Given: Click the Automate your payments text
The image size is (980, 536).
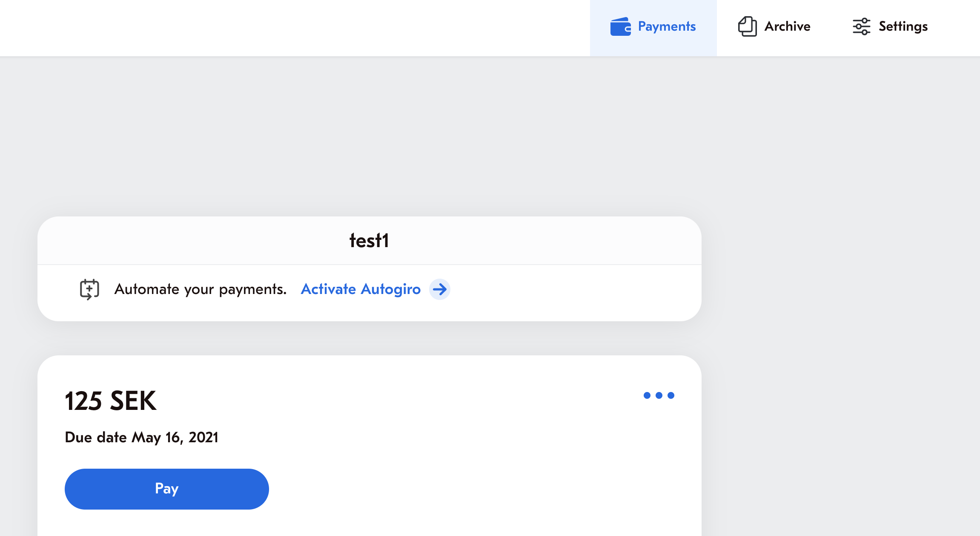Looking at the screenshot, I should pos(201,289).
